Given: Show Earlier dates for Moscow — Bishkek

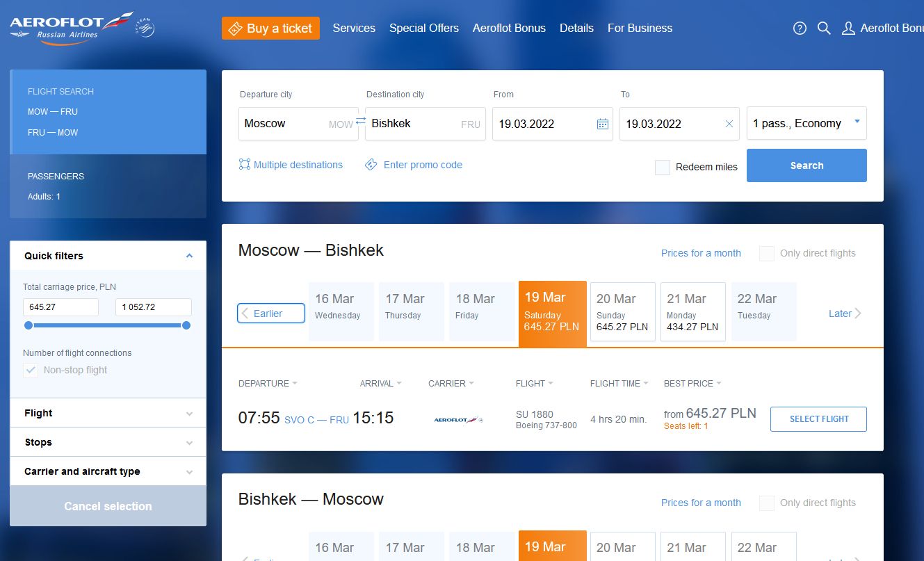Looking at the screenshot, I should tap(271, 314).
